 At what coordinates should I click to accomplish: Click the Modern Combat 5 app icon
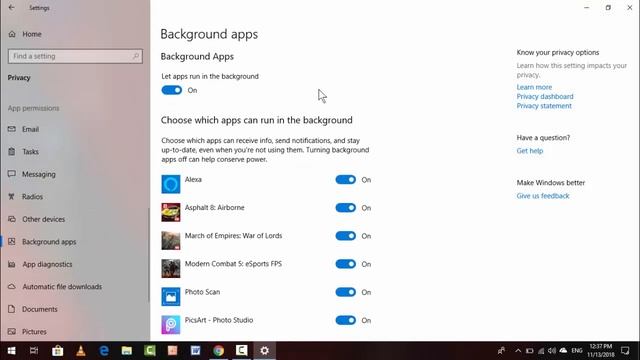click(x=171, y=269)
